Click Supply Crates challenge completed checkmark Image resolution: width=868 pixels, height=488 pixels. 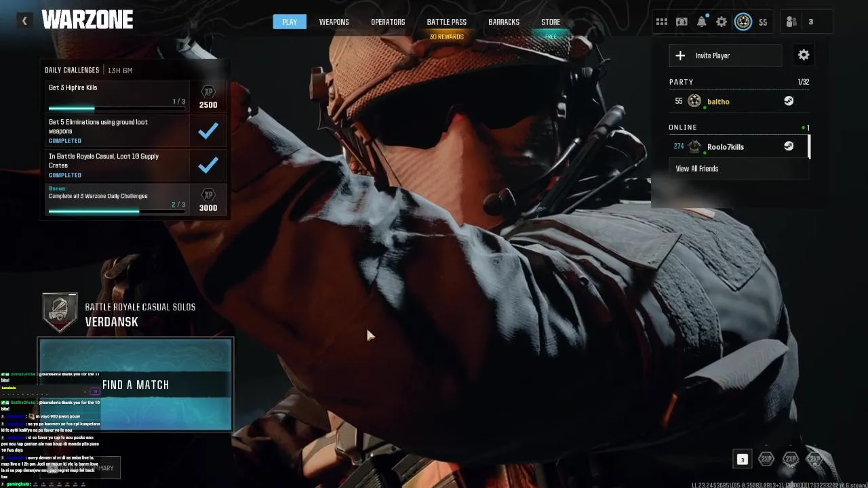[x=208, y=165]
